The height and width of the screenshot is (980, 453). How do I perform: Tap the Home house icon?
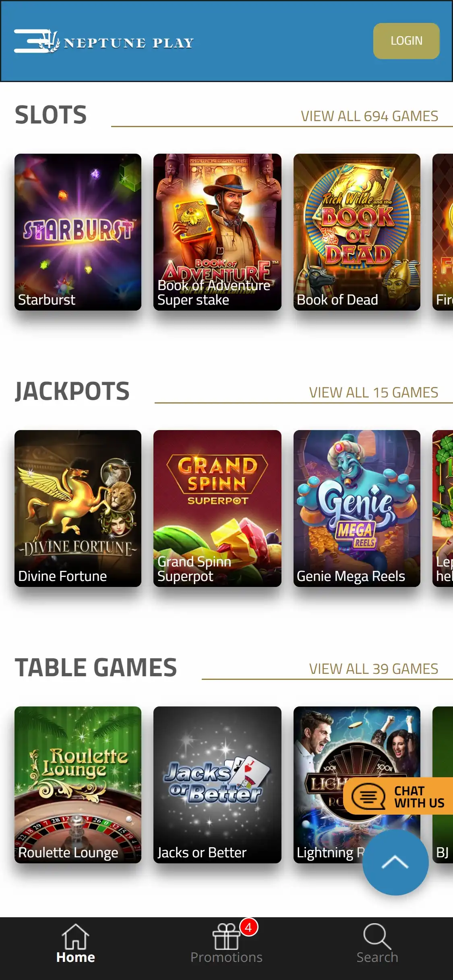click(x=75, y=937)
